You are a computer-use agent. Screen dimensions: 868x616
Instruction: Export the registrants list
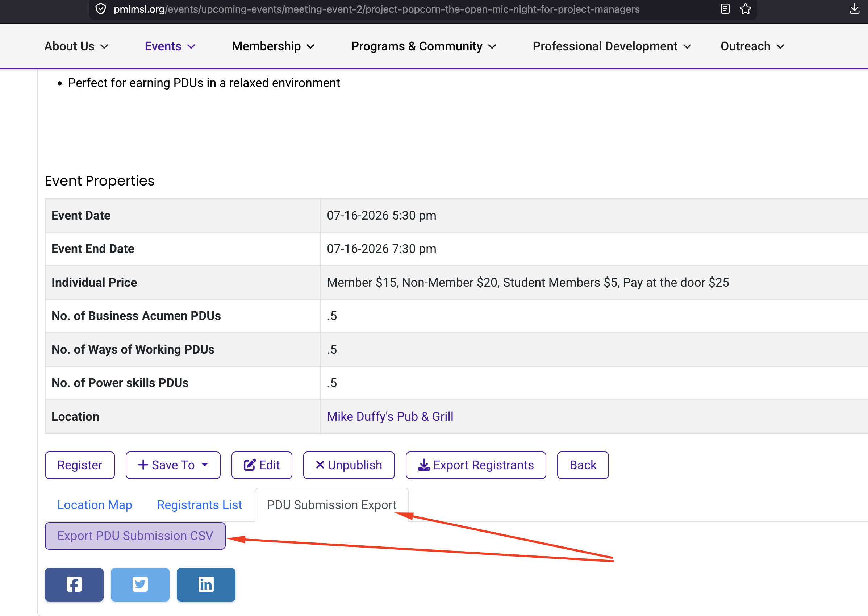click(x=476, y=465)
